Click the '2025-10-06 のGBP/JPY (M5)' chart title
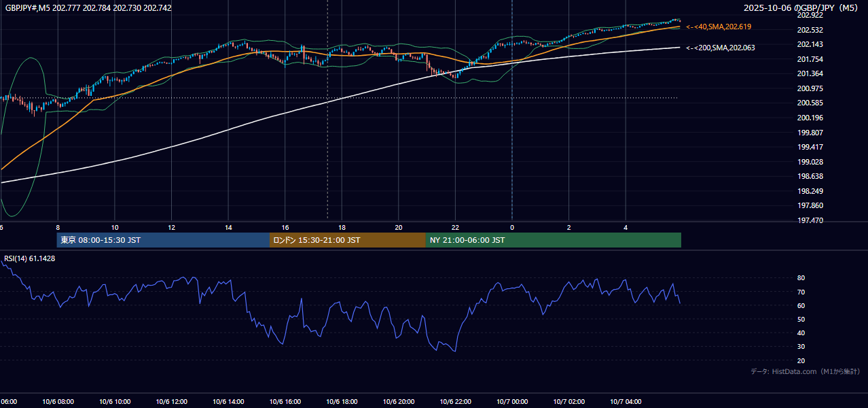This screenshot has width=868, height=408. (x=800, y=7)
